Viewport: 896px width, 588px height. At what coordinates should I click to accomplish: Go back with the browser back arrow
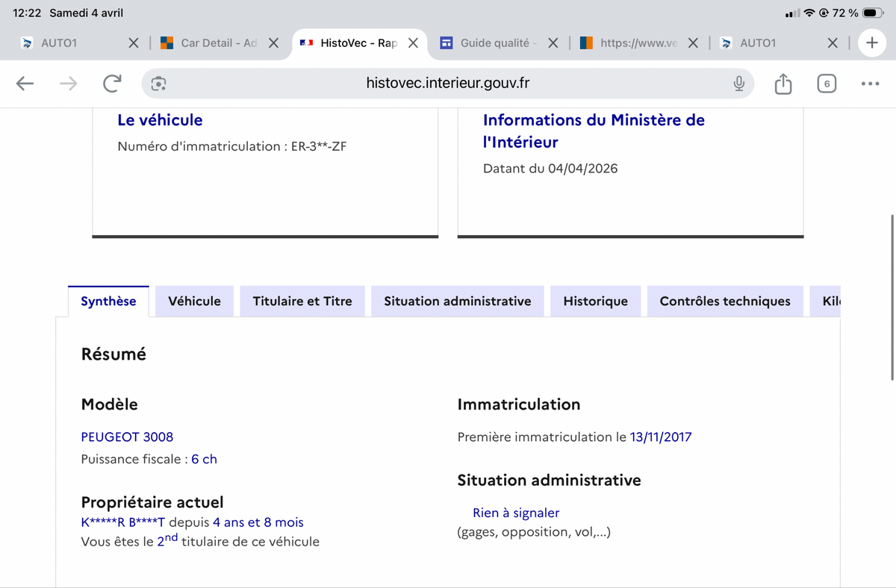click(x=25, y=84)
